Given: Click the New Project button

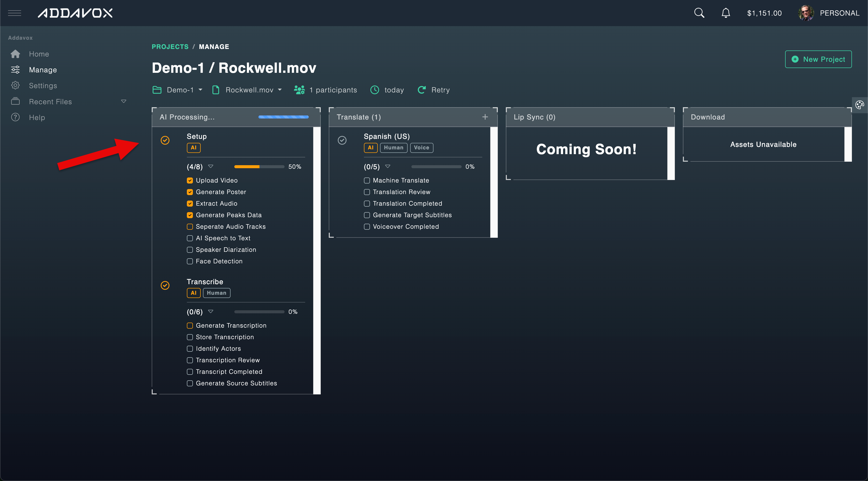Looking at the screenshot, I should (x=818, y=59).
